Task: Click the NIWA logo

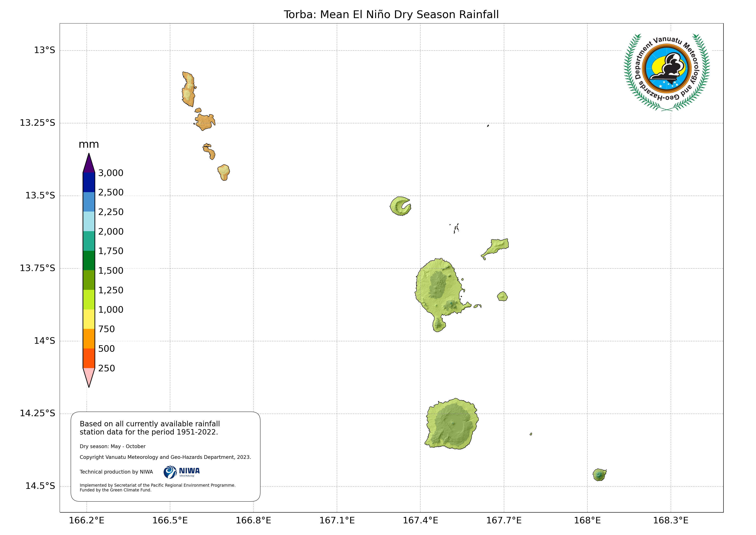Action: tap(182, 472)
